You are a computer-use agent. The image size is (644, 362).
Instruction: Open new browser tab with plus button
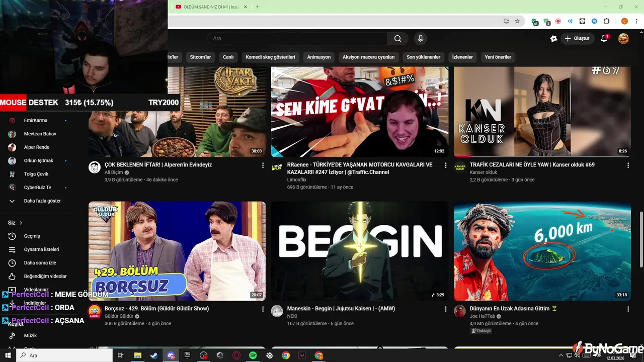click(258, 7)
